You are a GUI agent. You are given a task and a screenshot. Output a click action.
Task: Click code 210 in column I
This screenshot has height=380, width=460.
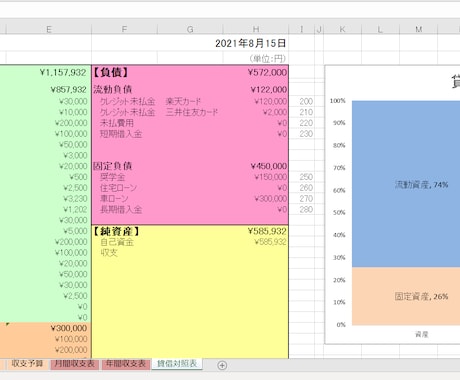(x=306, y=112)
